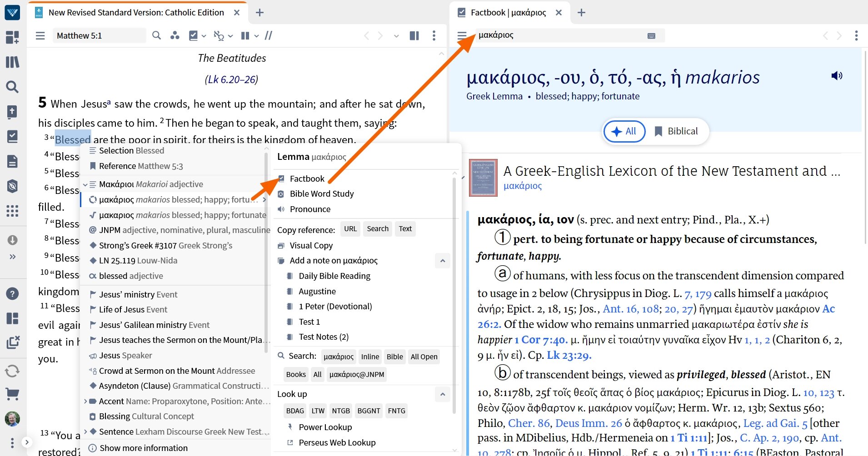Open the dashboard icon below the Logos logo

[x=12, y=37]
